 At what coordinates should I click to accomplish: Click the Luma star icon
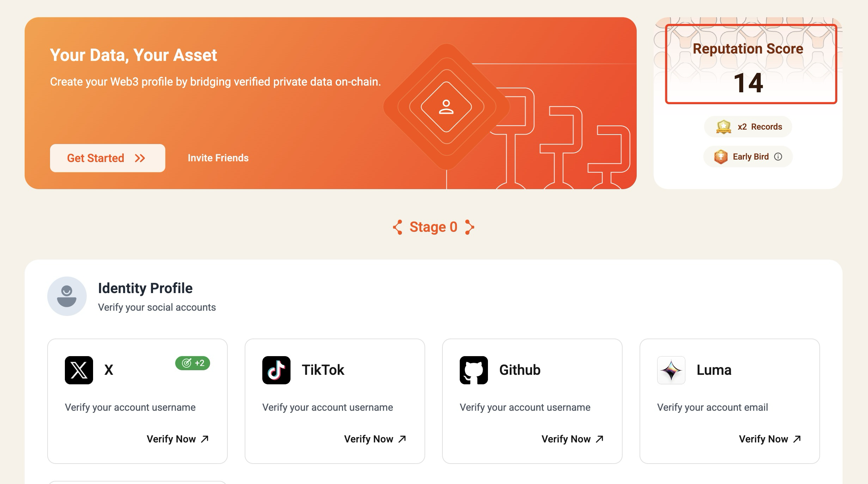tap(671, 370)
